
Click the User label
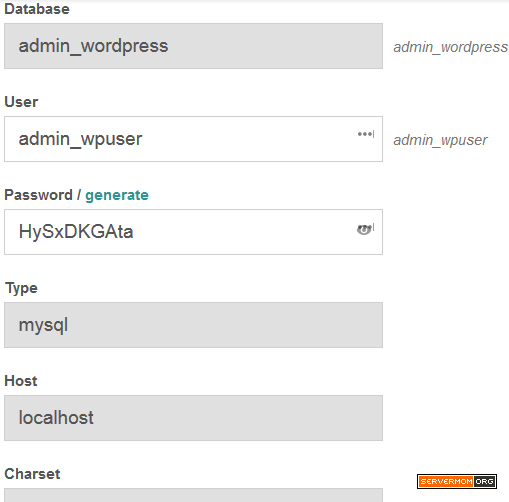coord(21,102)
